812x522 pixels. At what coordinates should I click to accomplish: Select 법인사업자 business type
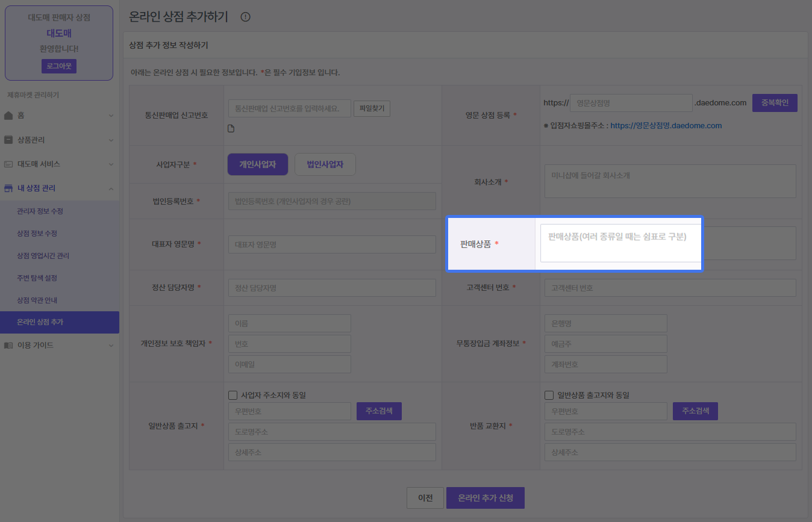(x=325, y=164)
